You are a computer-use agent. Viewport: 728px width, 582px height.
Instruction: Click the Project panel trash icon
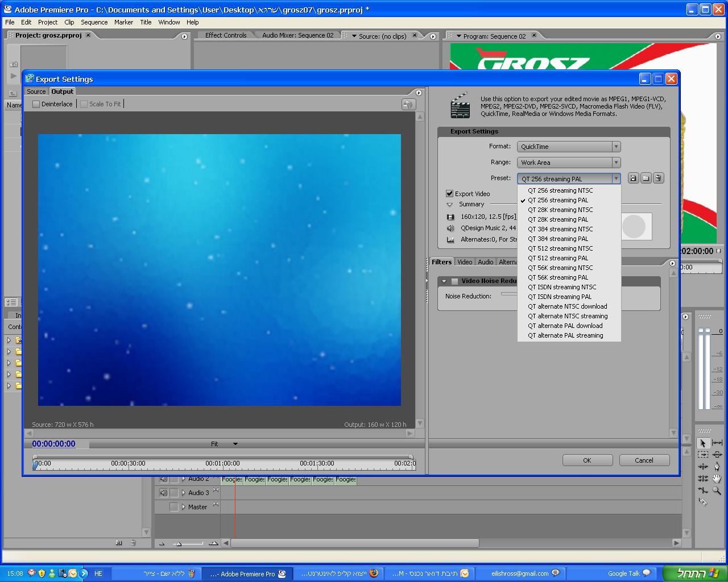pos(133,543)
